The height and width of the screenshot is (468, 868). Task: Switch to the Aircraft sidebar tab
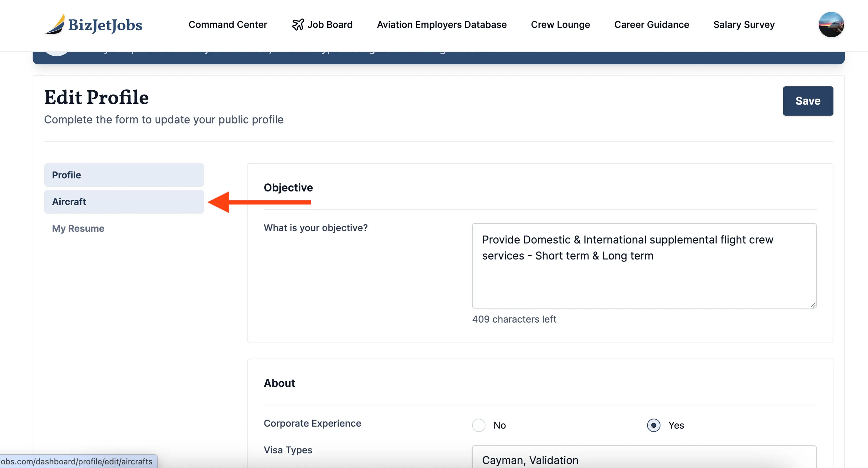point(124,202)
